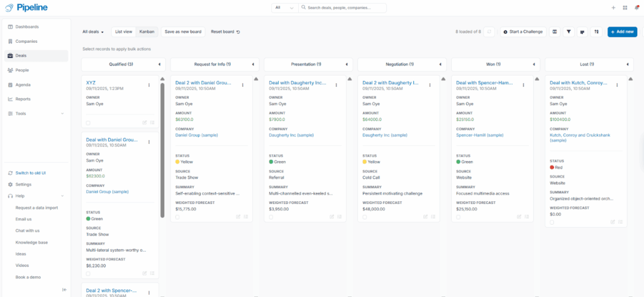Screen dimensions: 644x297
Task: Open three-dot menu on XYZ deal card
Action: tap(149, 85)
